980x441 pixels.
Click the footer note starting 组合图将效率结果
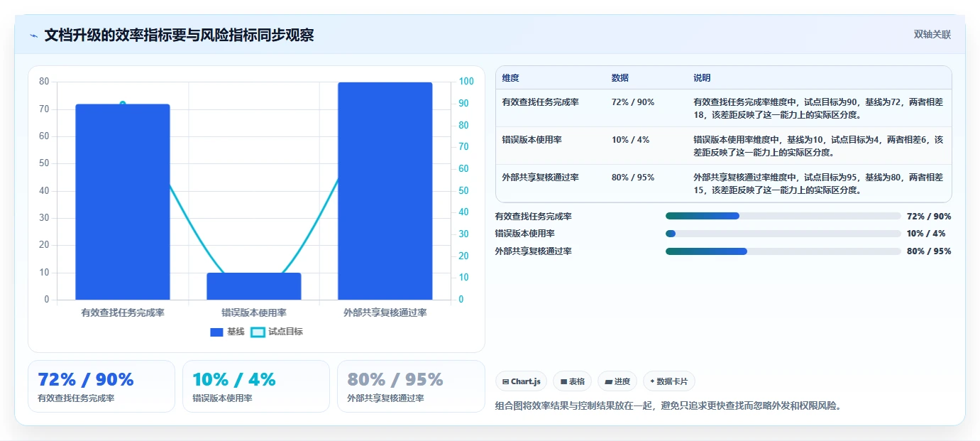click(668, 406)
